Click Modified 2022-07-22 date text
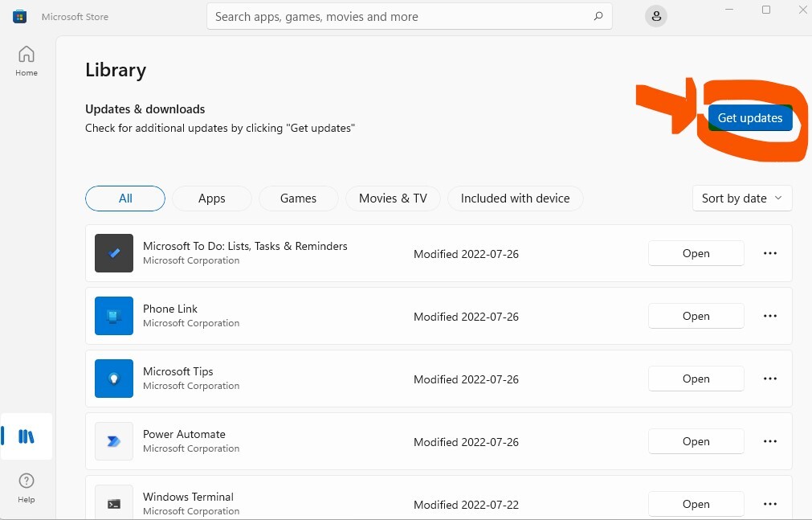 tap(466, 505)
